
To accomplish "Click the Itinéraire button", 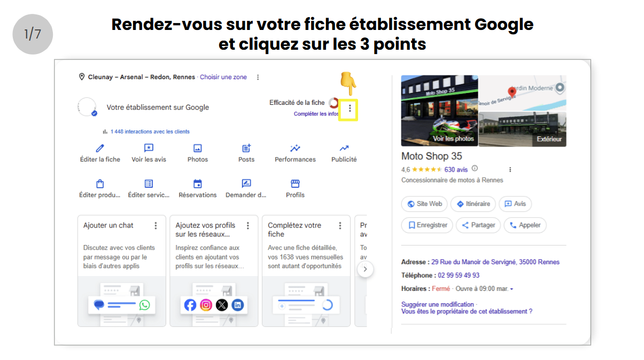I will click(x=473, y=204).
